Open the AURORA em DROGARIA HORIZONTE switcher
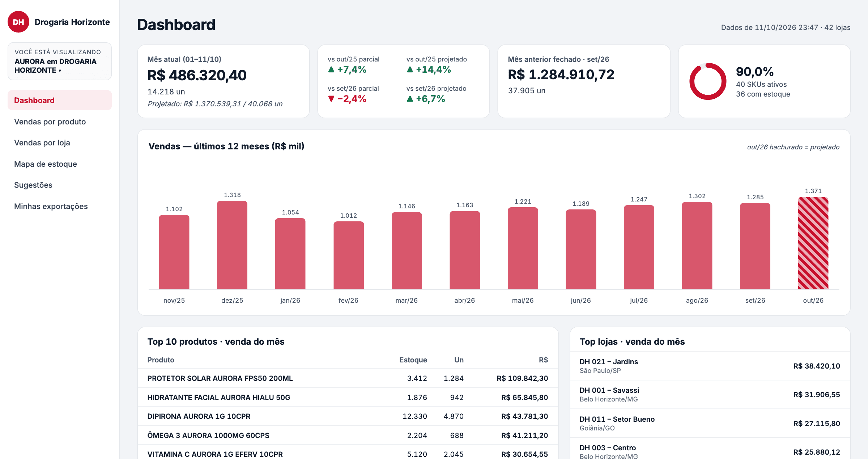Screen dimensions: 868x459 click(x=60, y=61)
